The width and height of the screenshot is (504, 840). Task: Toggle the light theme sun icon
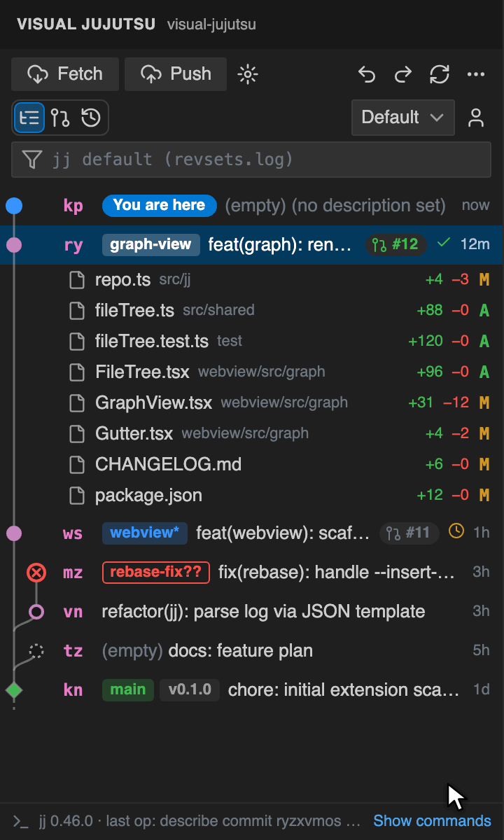coord(248,74)
